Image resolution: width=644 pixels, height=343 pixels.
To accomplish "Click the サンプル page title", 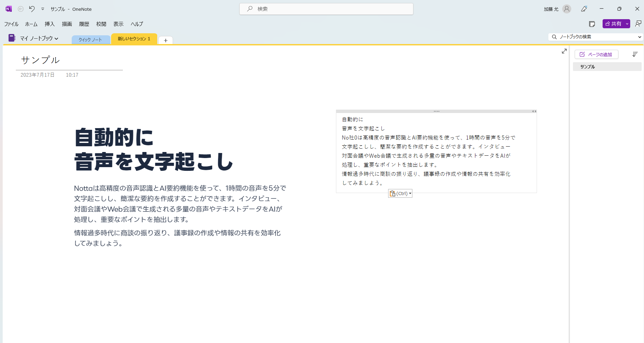I will coord(40,60).
